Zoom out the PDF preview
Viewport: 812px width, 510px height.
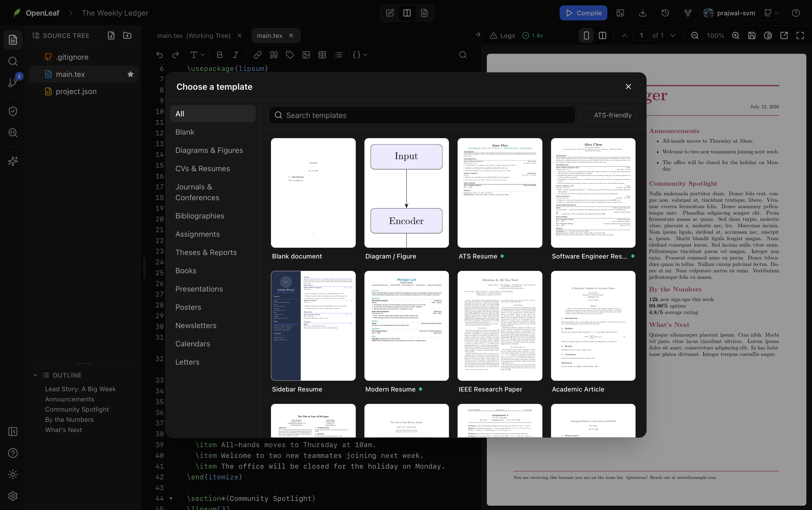pos(695,35)
